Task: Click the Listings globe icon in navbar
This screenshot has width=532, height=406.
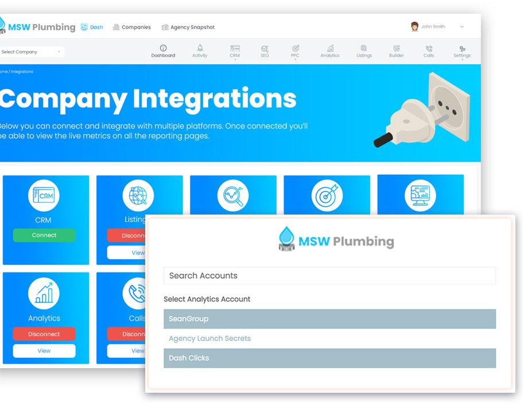Action: coord(364,49)
